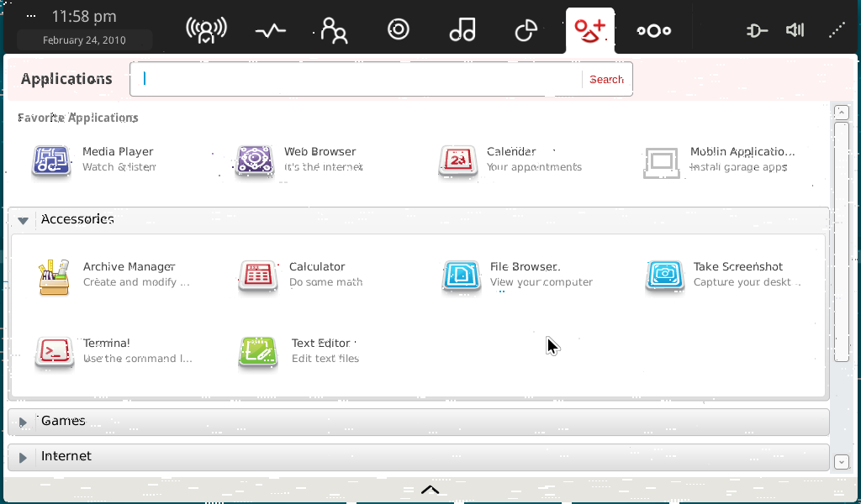Open the Media Player application icon

coord(50,160)
